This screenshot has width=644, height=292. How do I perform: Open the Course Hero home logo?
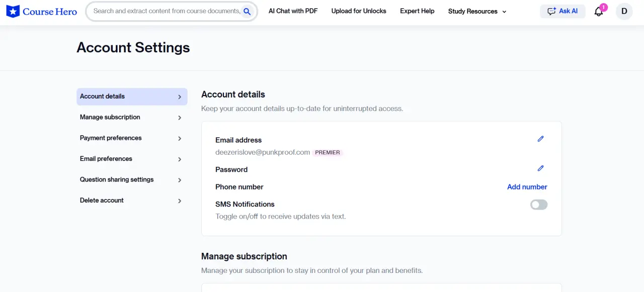click(42, 11)
